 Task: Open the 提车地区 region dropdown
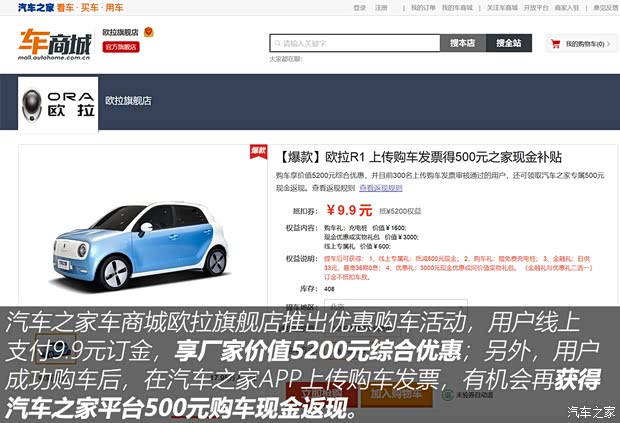pos(395,306)
